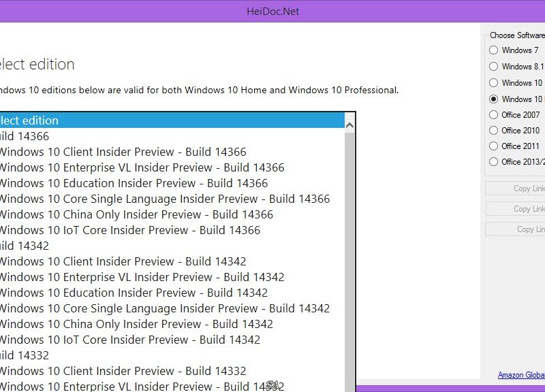545x392 pixels.
Task: Click the highlighted 'Select edition' dropdown entry
Action: pyautogui.click(x=172, y=120)
